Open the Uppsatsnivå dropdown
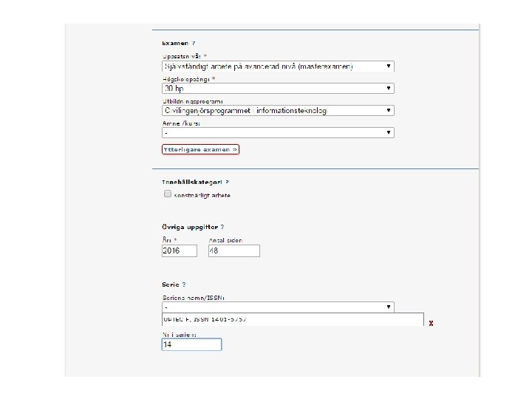The height and width of the screenshot is (399, 532). tap(278, 66)
